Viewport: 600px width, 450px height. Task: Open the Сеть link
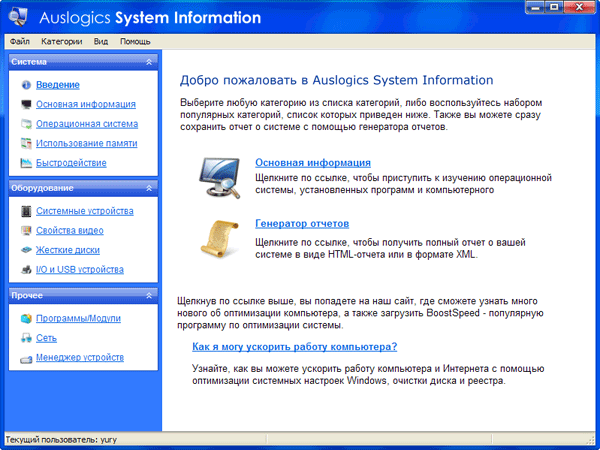pos(46,338)
